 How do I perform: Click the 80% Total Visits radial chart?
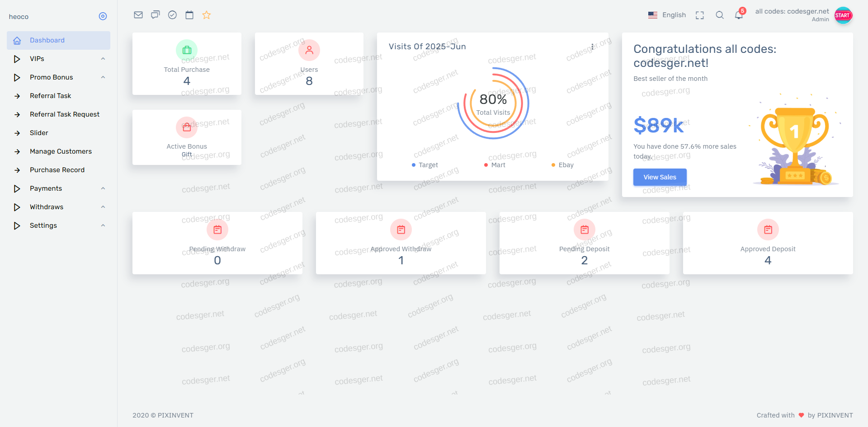pos(493,103)
